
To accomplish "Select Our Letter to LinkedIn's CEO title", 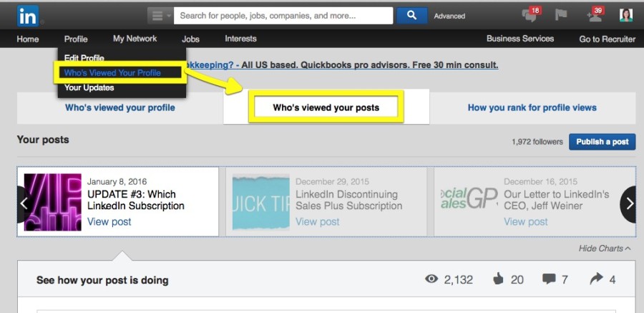I will tap(557, 200).
